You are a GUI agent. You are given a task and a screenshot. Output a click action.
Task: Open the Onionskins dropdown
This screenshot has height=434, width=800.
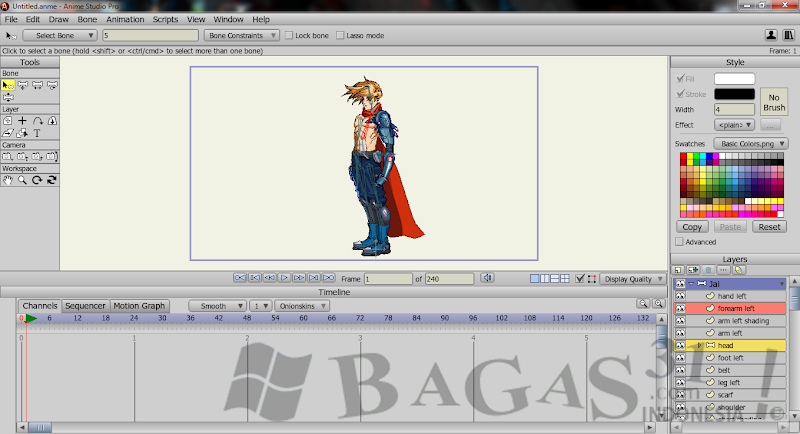click(302, 306)
